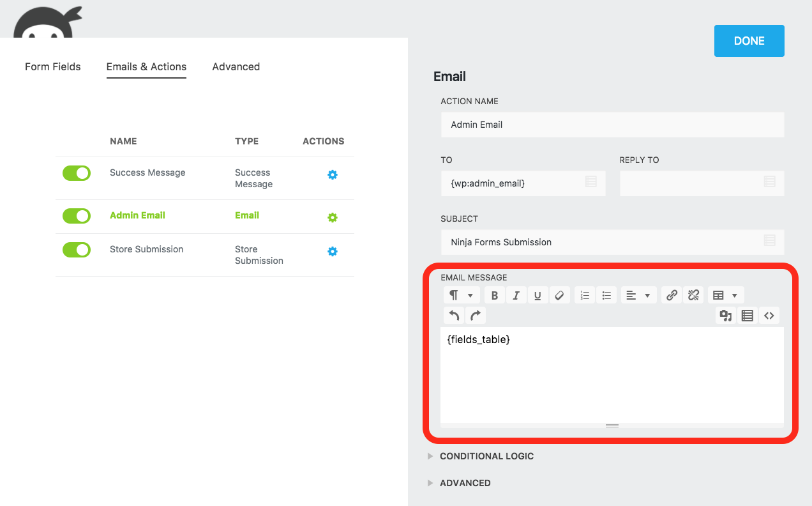Remove link using the unlink icon
Screen dimensions: 812x506
point(693,295)
